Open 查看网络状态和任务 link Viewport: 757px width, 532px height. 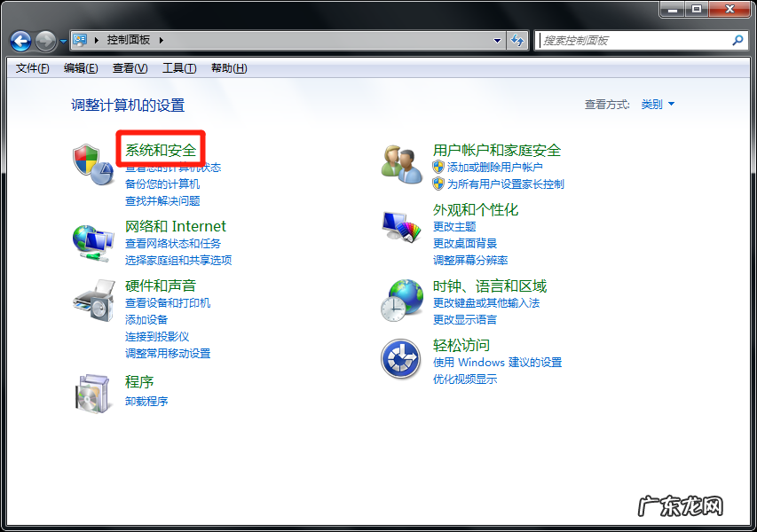(173, 244)
